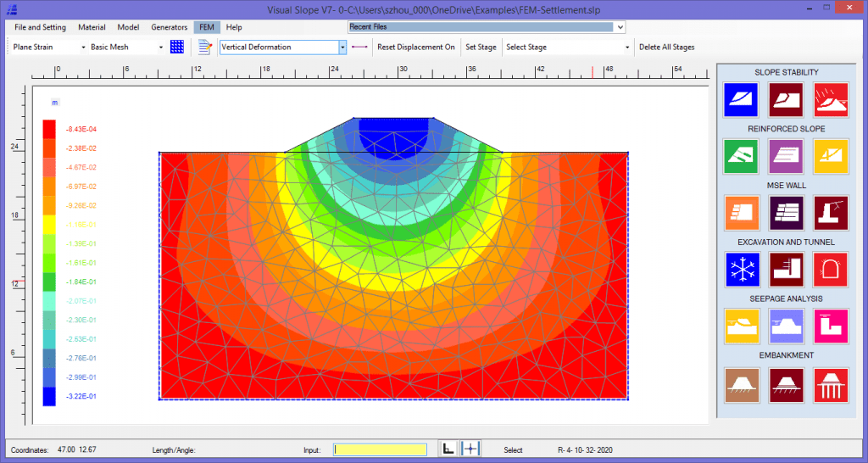Open the Generators menu
868x463 pixels.
[x=170, y=27]
